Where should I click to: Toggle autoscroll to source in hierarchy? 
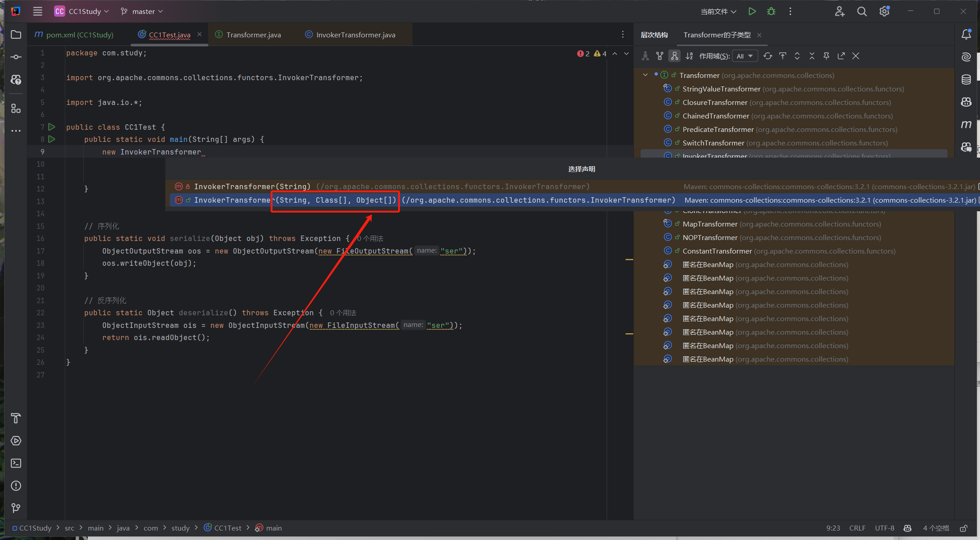tap(783, 56)
